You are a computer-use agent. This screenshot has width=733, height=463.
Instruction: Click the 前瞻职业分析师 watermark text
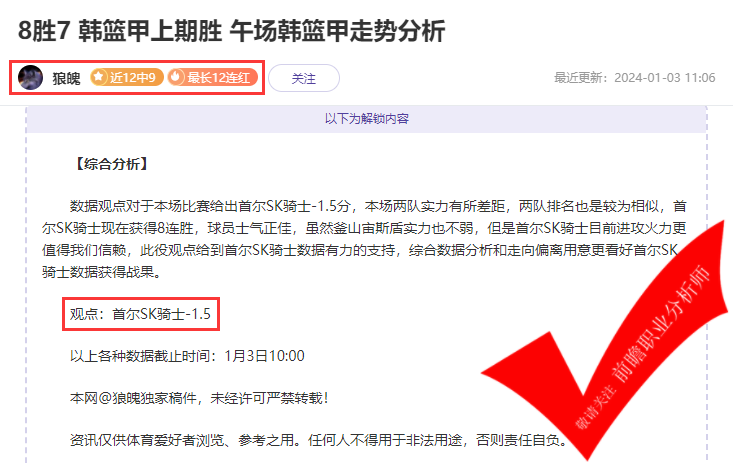point(661,324)
